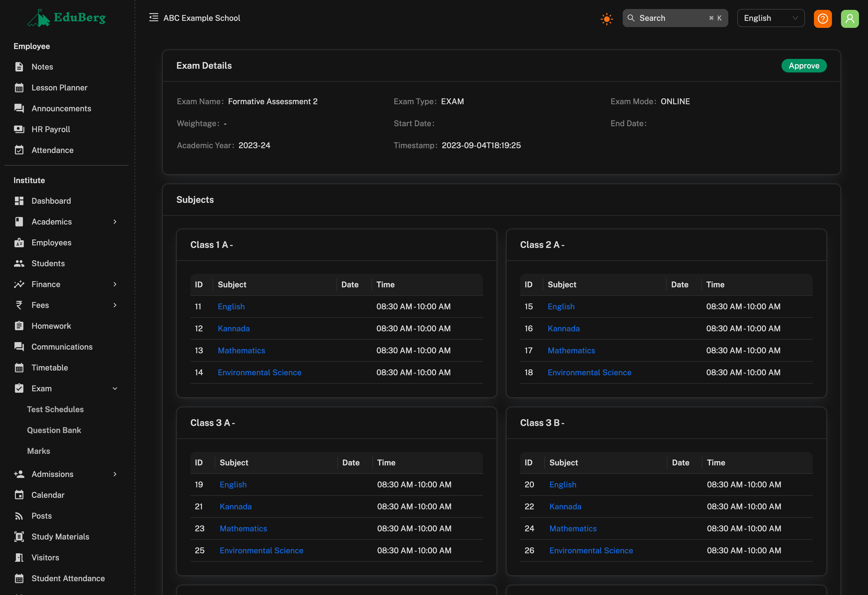Open Homework in sidebar
Screen dimensions: 868x595
coord(51,326)
